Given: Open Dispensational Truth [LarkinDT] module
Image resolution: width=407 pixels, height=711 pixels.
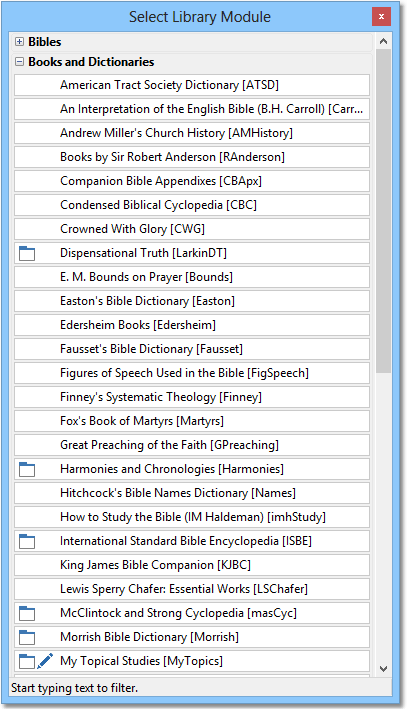Looking at the screenshot, I should click(192, 253).
